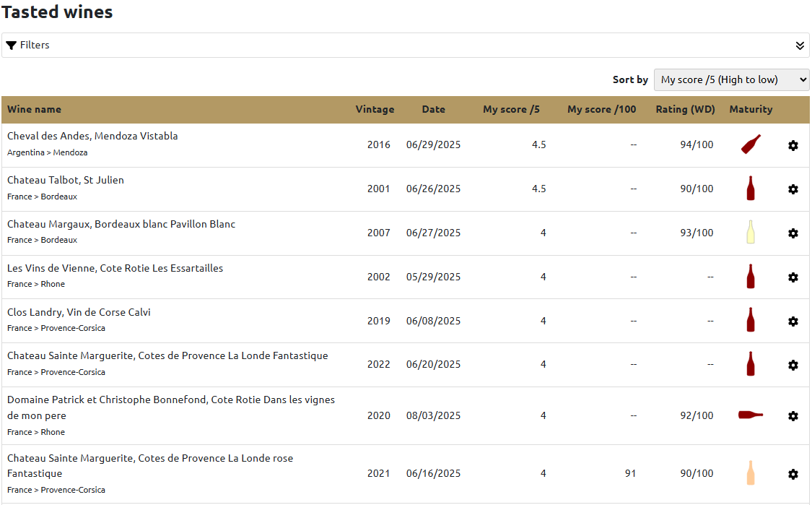Open gear menu for Les Vins de Vienne
Screen dimensions: 812x505
[x=793, y=277]
